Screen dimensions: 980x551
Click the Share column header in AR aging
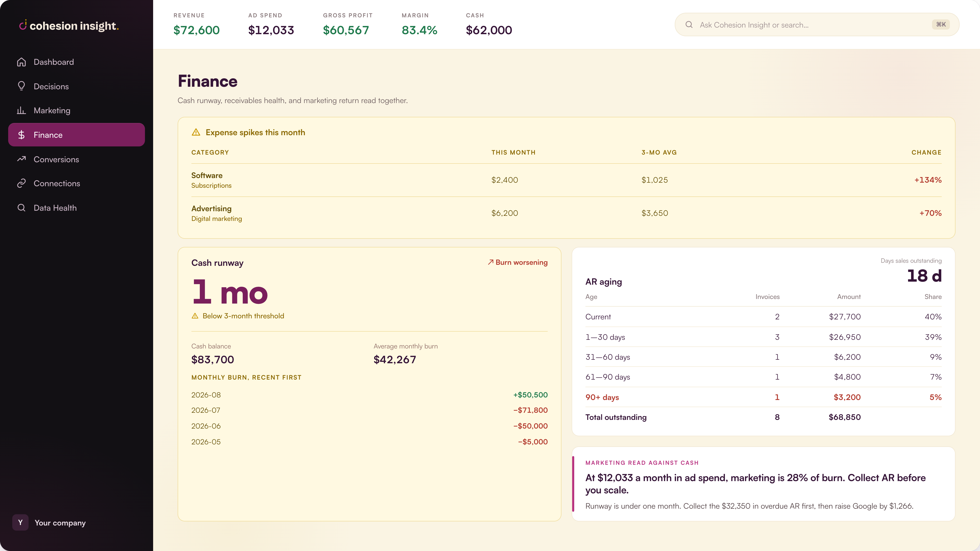pos(933,297)
